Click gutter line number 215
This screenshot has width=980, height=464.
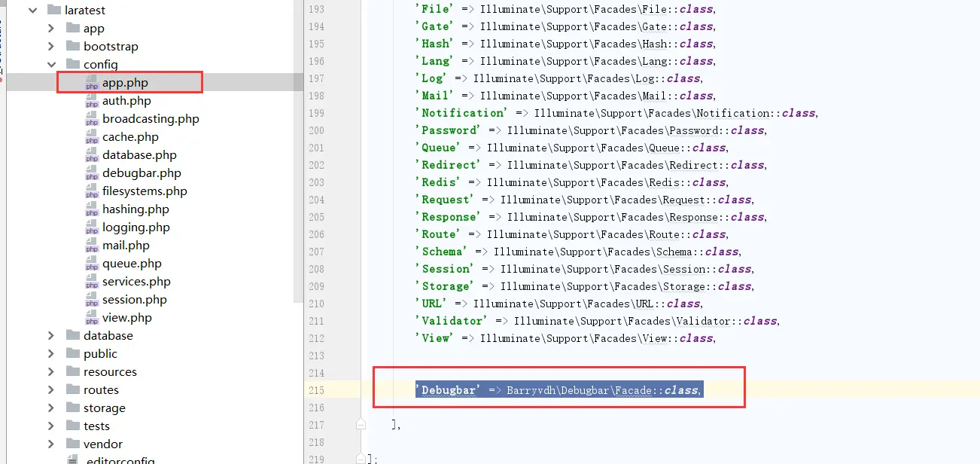[x=315, y=390]
